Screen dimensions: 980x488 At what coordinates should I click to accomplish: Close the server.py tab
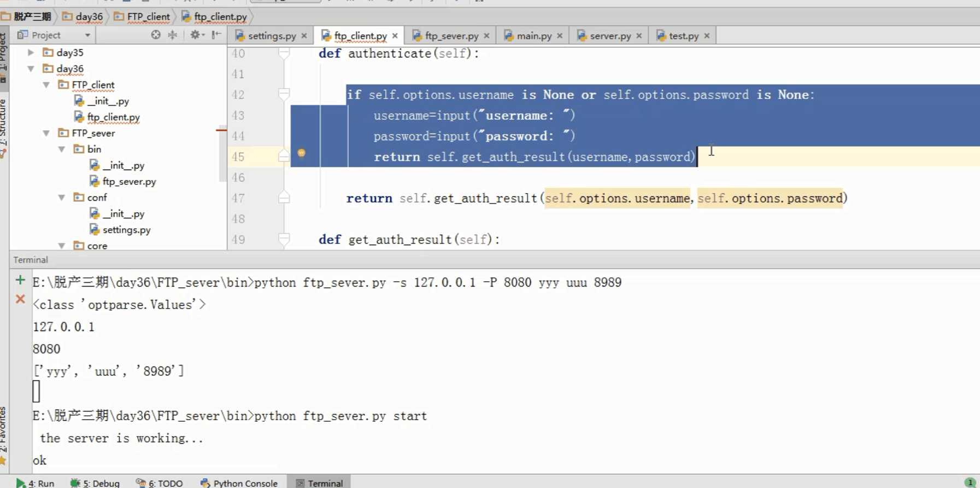click(x=639, y=36)
